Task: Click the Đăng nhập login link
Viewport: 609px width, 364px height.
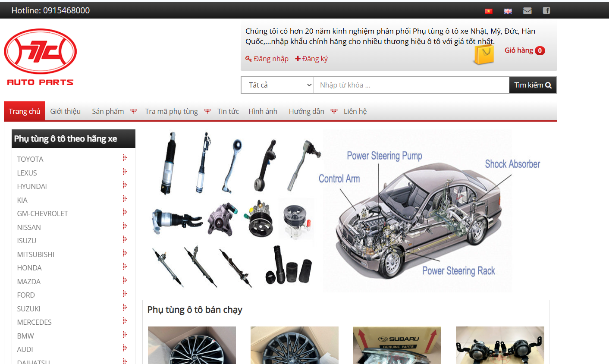Action: point(271,59)
